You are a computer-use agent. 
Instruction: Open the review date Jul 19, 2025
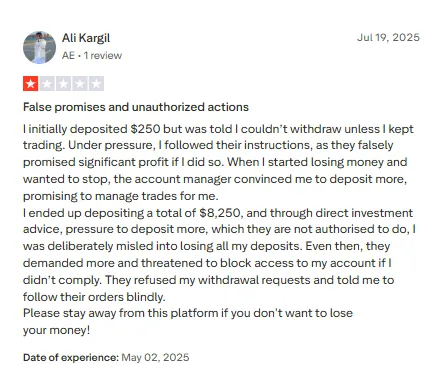(x=388, y=37)
